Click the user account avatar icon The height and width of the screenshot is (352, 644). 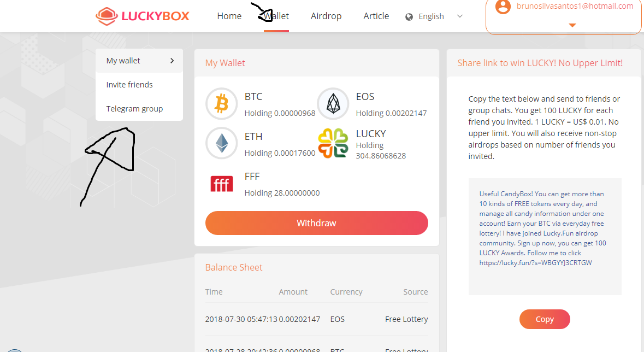pos(503,7)
